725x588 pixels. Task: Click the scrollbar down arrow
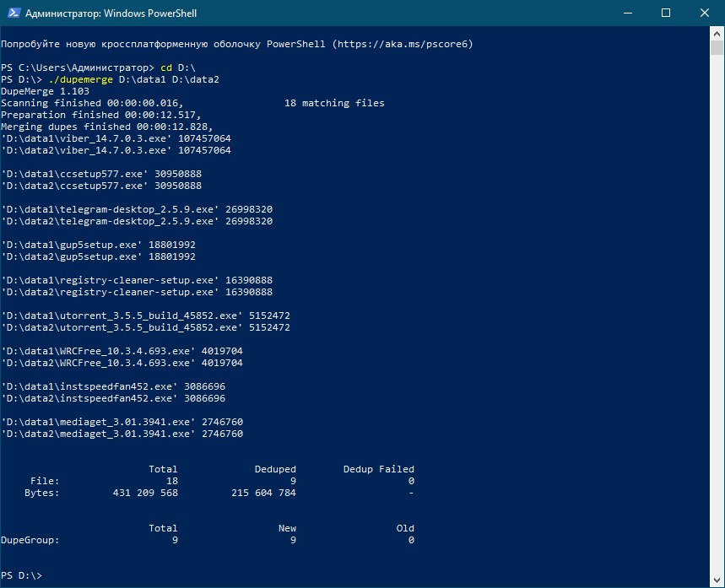coord(717,580)
